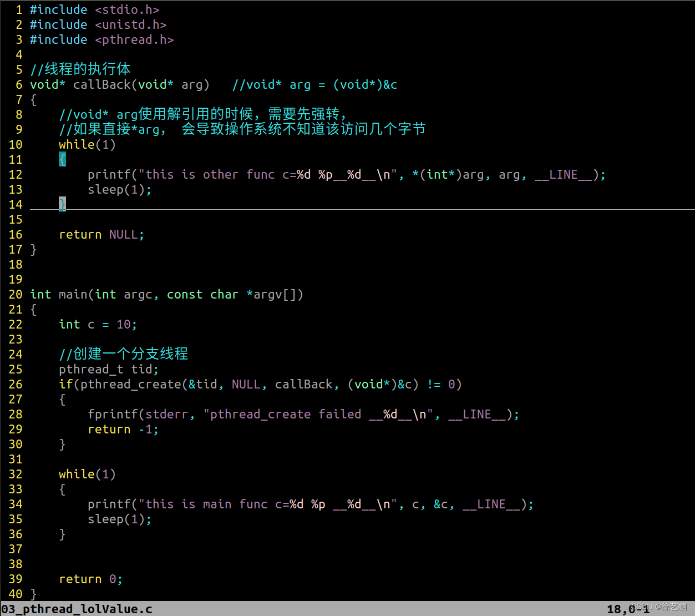Screen dimensions: 695x616
Task: Click the comment line starting //如果直接*arg
Action: [x=242, y=129]
